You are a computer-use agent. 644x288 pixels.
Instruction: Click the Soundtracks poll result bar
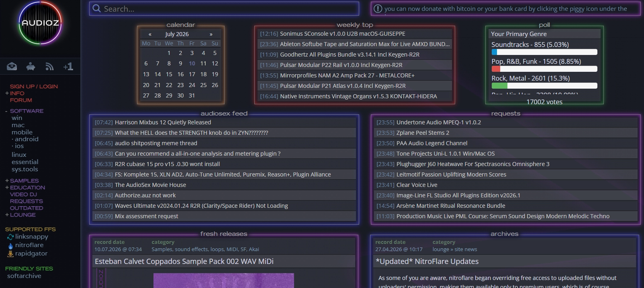[544, 52]
